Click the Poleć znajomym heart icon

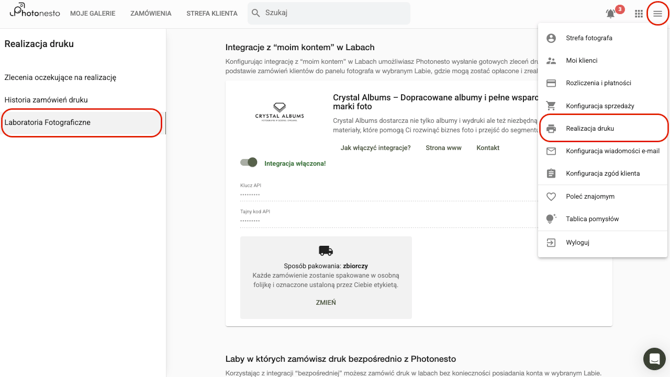click(551, 196)
